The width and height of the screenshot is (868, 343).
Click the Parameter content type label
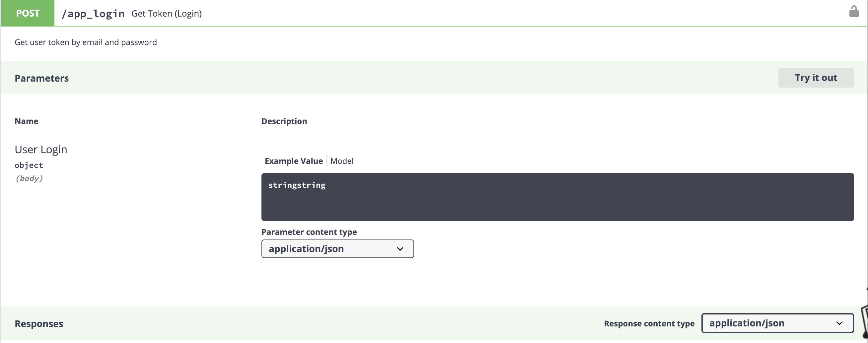tap(309, 232)
